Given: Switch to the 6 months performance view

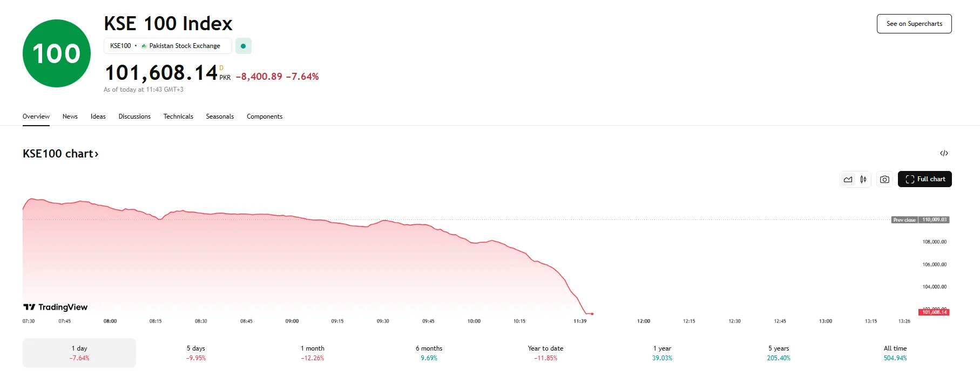Looking at the screenshot, I should click(x=429, y=352).
